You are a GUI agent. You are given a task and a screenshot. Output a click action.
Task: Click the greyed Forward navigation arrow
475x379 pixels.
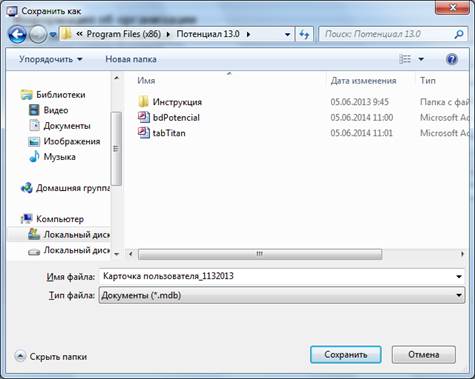click(x=37, y=34)
